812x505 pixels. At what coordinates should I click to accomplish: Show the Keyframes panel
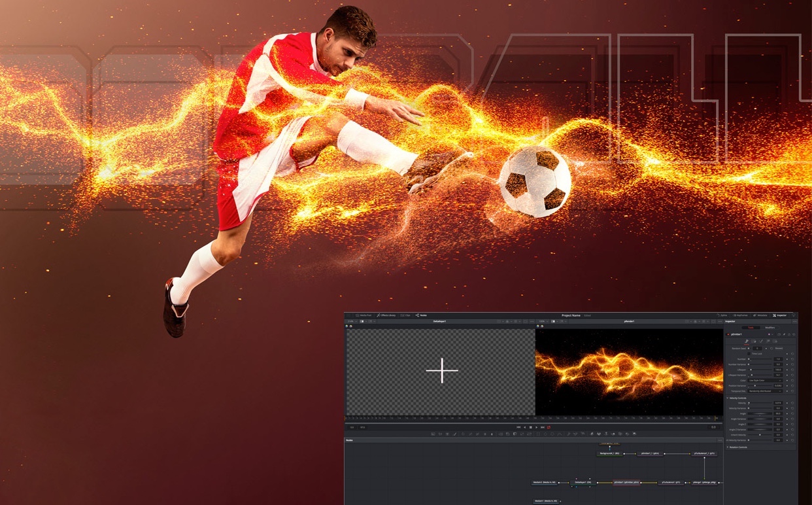[x=741, y=315]
